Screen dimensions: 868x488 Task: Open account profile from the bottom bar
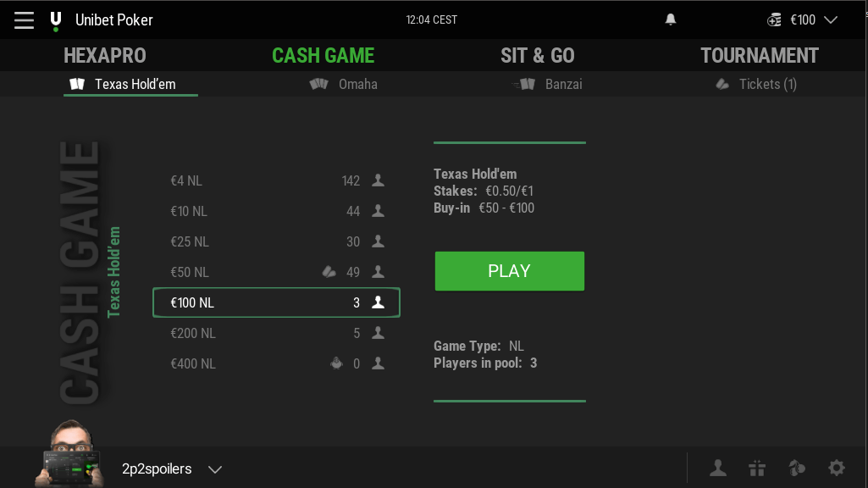717,468
